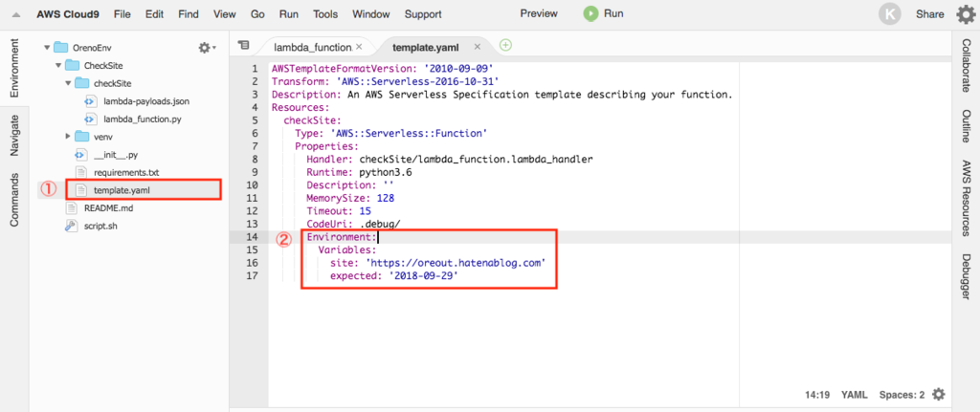Open the Go menu
Viewport: 980px width, 412px height.
[x=257, y=13]
